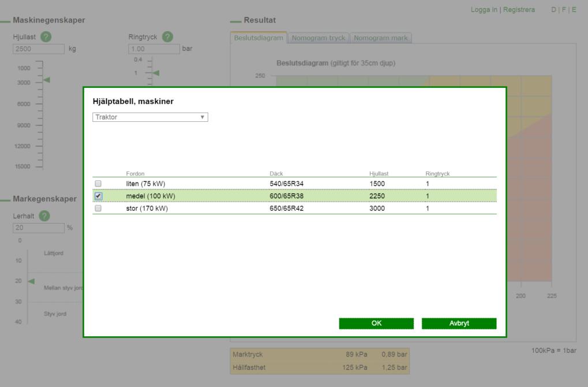Open help for Lerhalt
The height and width of the screenshot is (387, 588).
coord(44,216)
